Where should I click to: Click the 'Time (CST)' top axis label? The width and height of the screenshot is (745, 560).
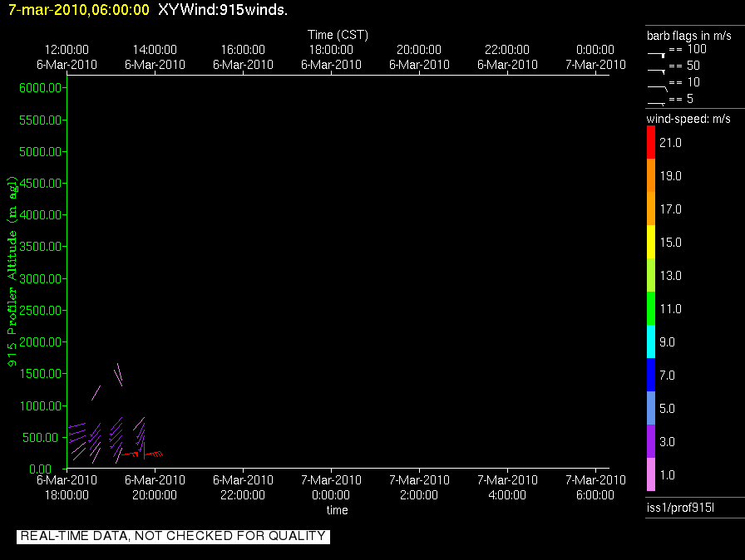pyautogui.click(x=338, y=35)
